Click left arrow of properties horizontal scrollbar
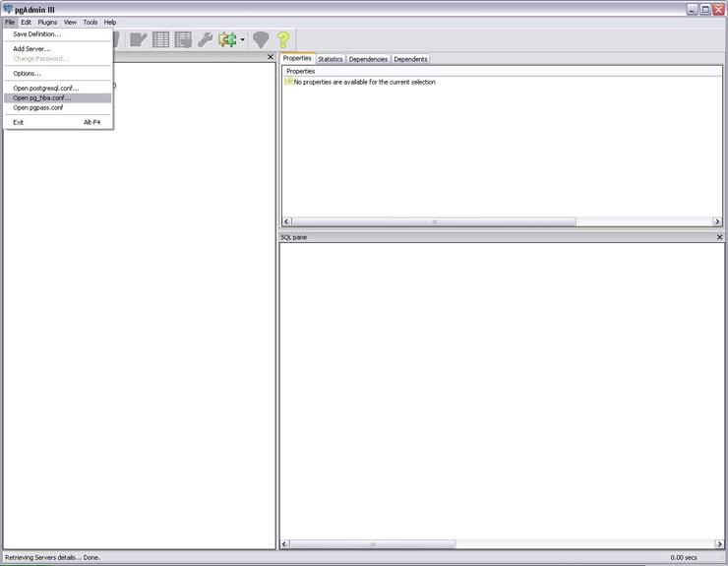The height and width of the screenshot is (566, 728). (287, 221)
